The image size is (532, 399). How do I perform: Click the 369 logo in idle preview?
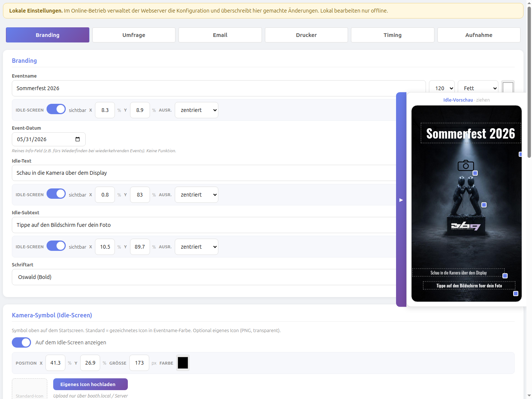coord(465,226)
